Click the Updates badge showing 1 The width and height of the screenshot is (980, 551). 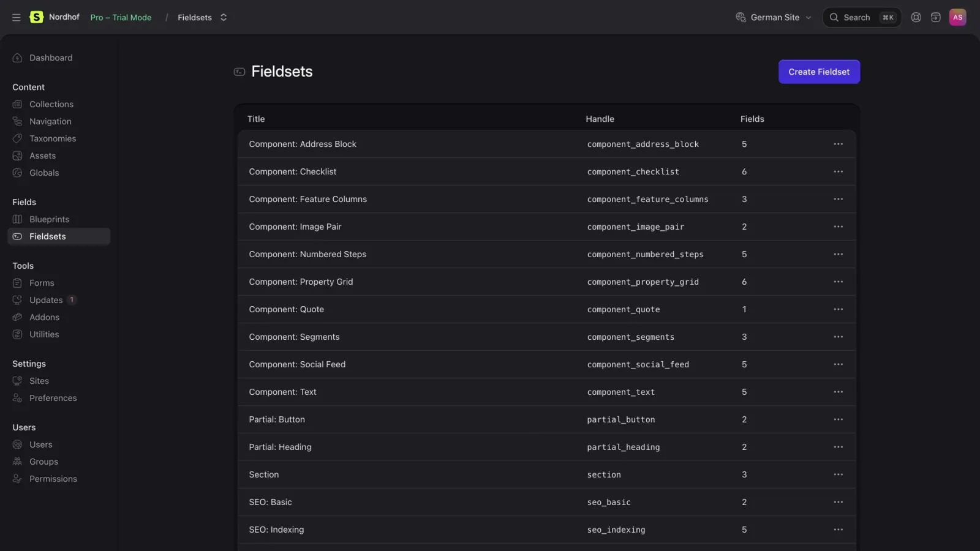72,300
